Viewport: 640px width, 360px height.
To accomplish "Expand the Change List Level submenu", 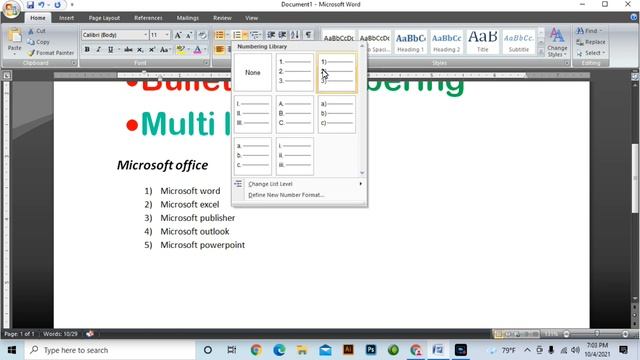I will [x=299, y=184].
